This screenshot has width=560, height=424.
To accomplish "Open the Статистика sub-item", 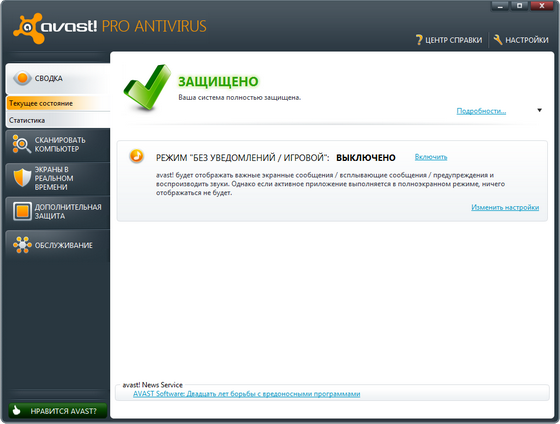I will coord(58,120).
